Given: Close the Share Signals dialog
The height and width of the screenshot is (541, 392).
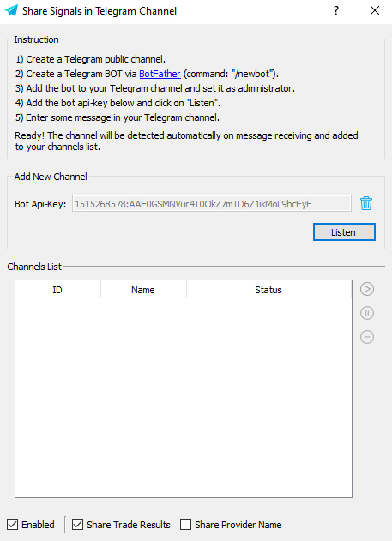Looking at the screenshot, I should [375, 10].
